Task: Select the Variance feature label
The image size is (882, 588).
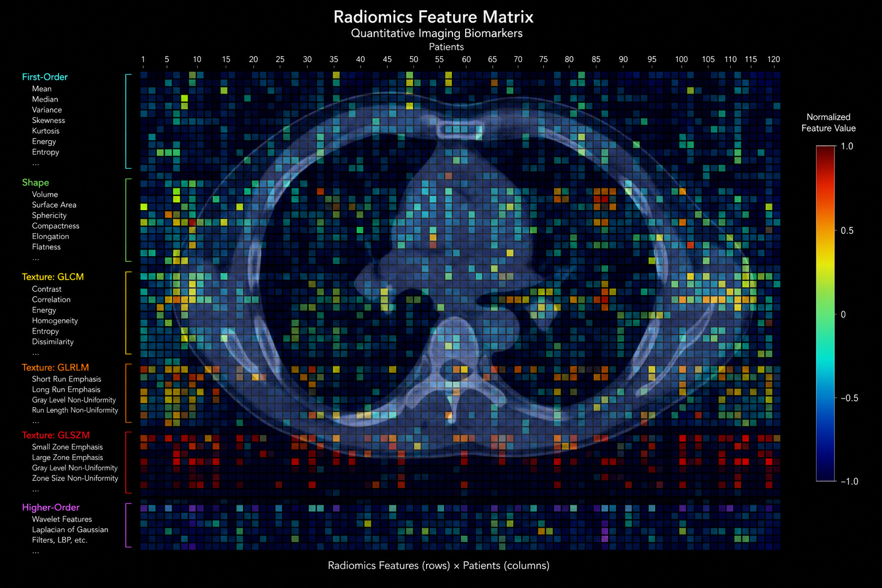Action: (47, 110)
